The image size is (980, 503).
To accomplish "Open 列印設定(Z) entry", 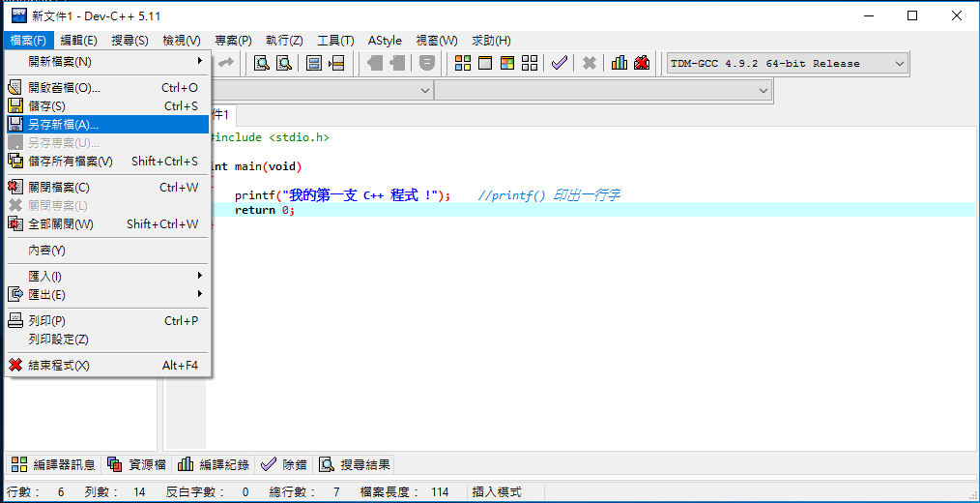I will point(107,340).
